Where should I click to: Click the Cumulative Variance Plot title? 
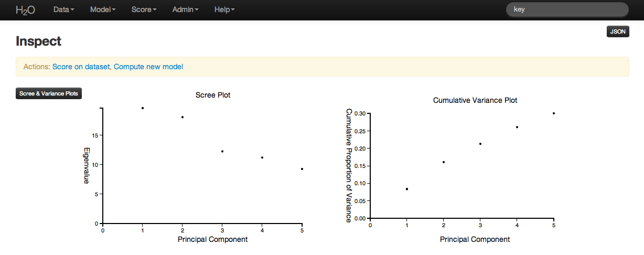coord(475,100)
